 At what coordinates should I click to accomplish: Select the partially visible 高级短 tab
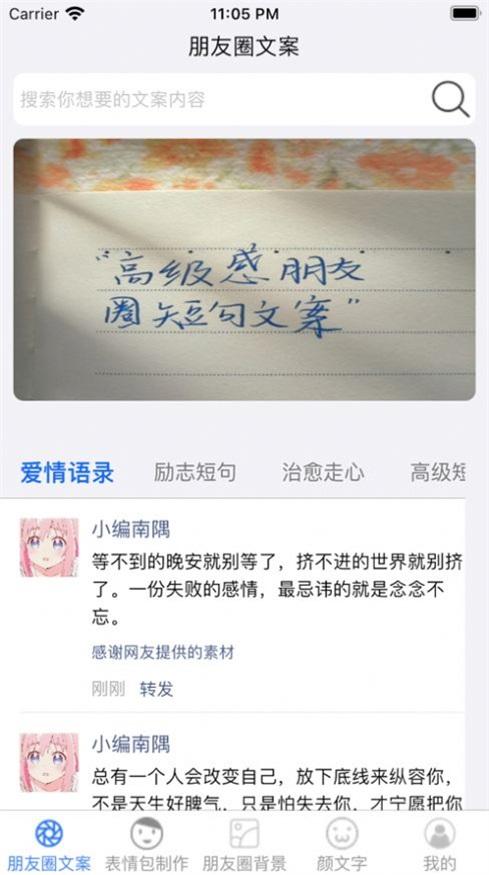[x=438, y=472]
